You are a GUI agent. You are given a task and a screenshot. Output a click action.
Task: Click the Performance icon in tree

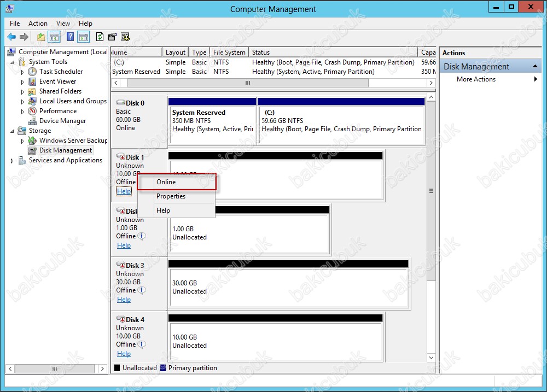tap(32, 111)
